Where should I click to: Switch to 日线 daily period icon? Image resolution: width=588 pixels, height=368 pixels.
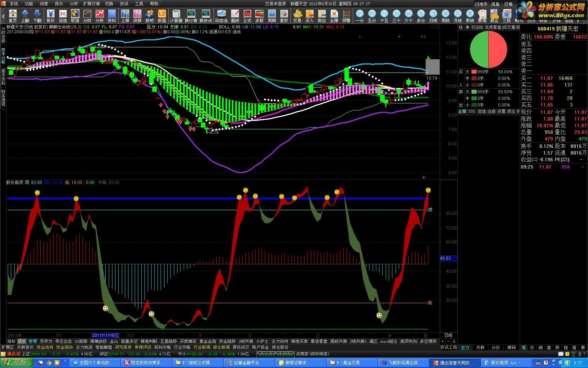pyautogui.click(x=433, y=16)
